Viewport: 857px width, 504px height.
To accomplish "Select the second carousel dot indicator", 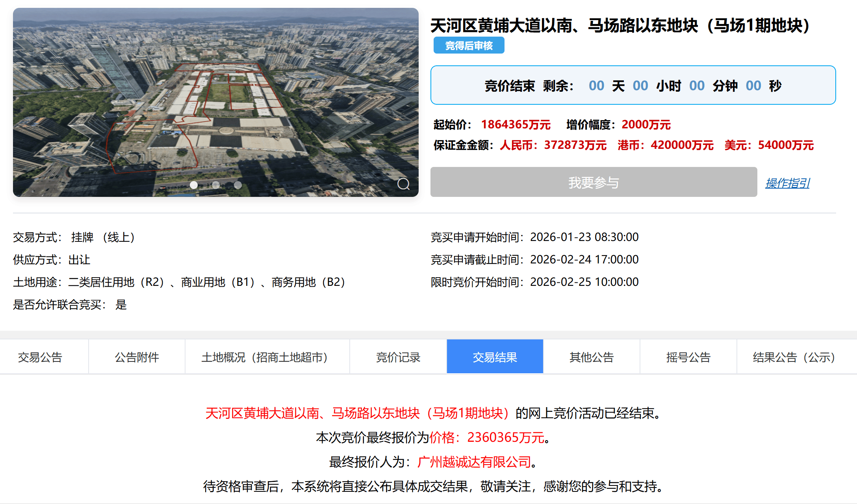I will click(216, 185).
